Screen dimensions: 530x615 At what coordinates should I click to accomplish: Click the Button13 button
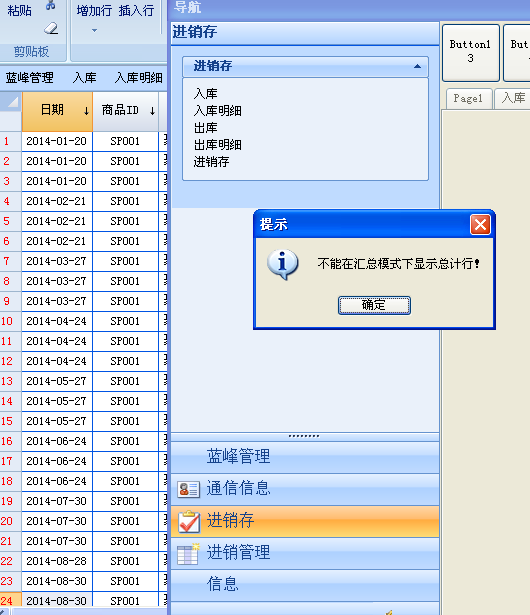[x=471, y=53]
